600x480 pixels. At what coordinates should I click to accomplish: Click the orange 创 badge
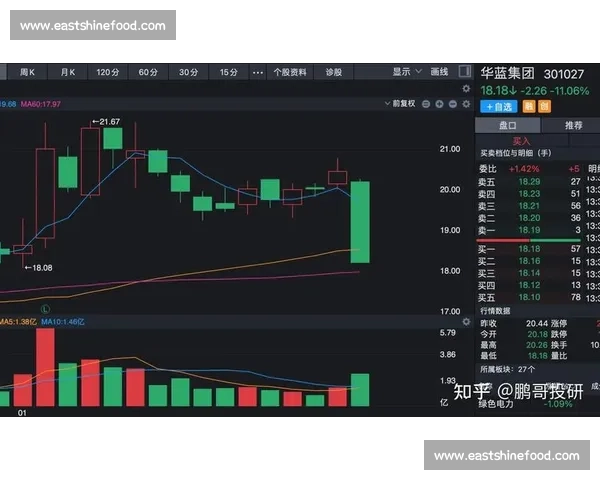[x=544, y=106]
